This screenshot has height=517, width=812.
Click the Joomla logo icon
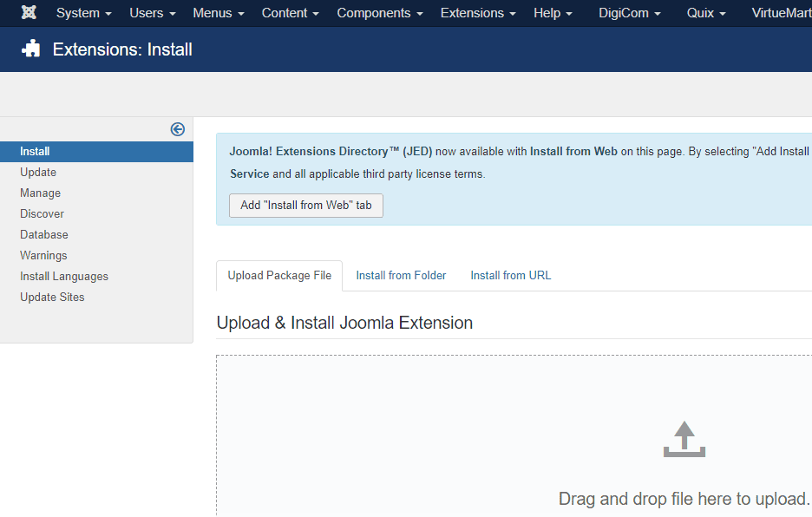[29, 13]
